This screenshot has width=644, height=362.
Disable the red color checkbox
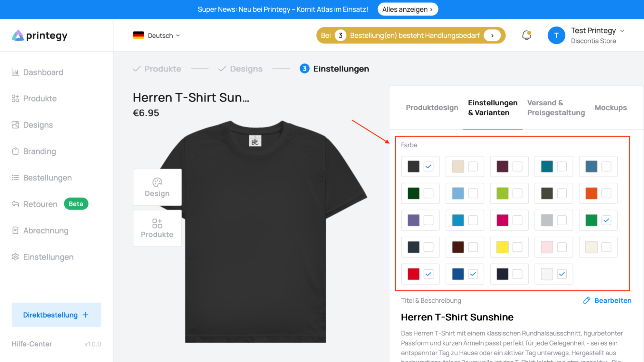click(428, 274)
